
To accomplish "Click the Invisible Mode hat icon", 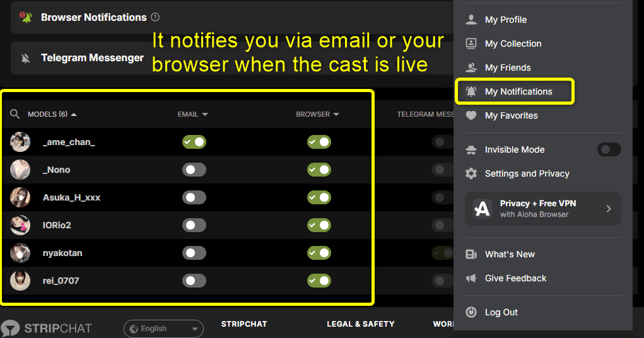I will point(471,149).
